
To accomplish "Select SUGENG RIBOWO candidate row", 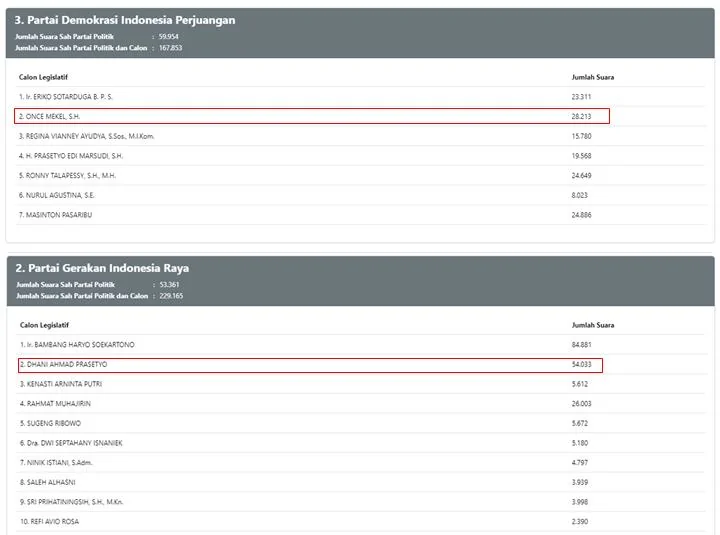I will click(x=361, y=423).
